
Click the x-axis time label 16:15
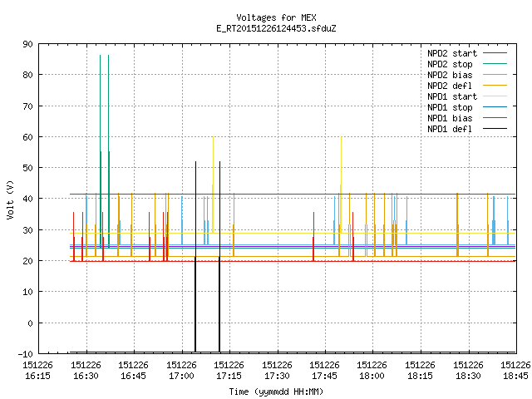click(37, 376)
